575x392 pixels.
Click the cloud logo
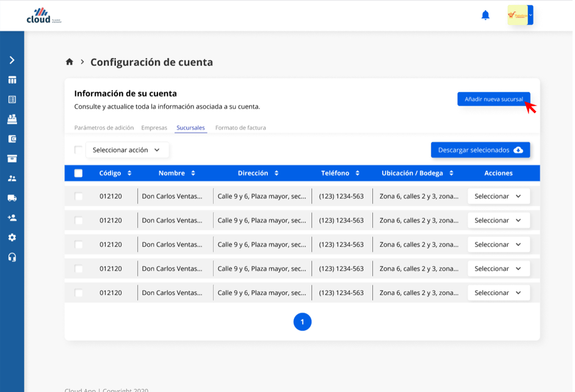pyautogui.click(x=43, y=16)
